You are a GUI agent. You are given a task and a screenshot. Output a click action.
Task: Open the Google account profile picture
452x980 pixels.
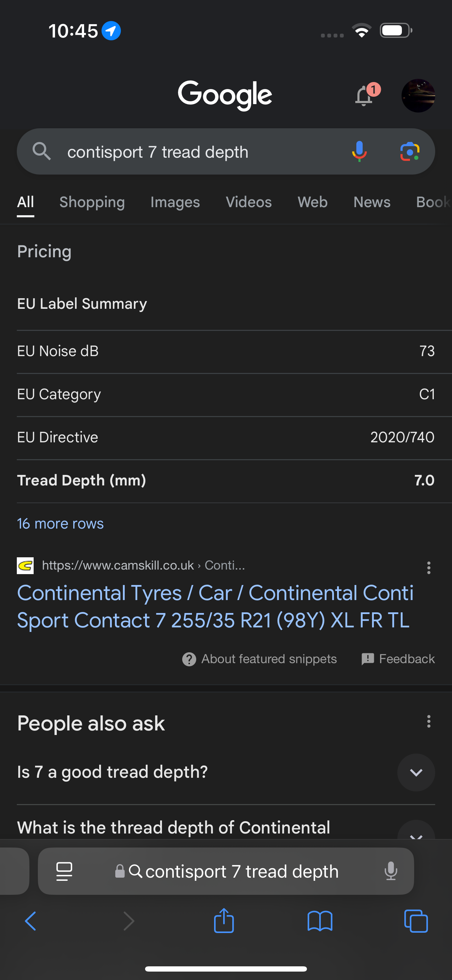coord(418,95)
